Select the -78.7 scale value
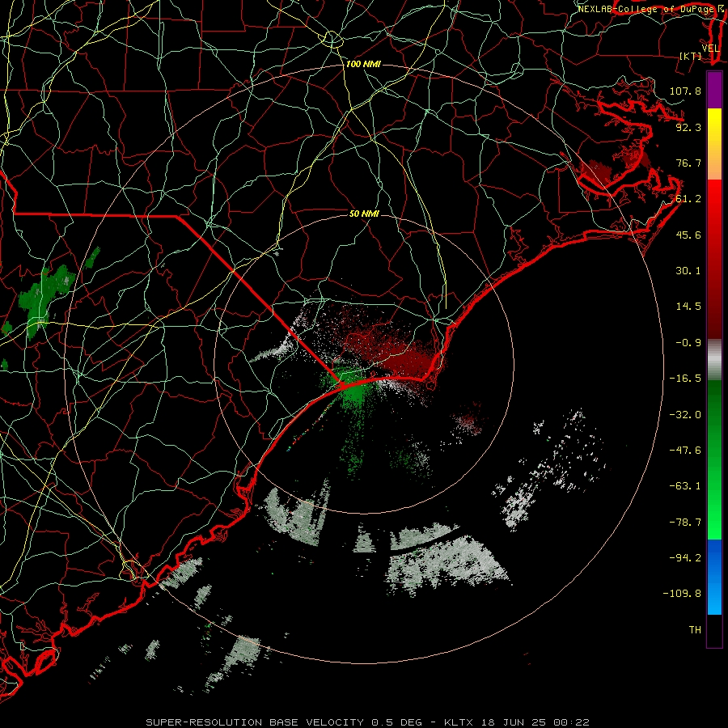Screen dimensions: 728x728 685,523
